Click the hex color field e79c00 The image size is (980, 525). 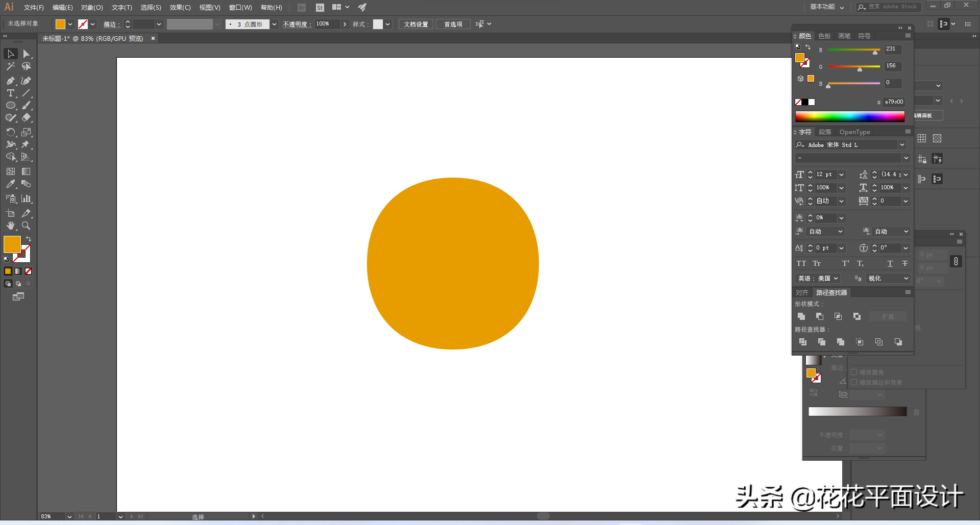tap(894, 102)
